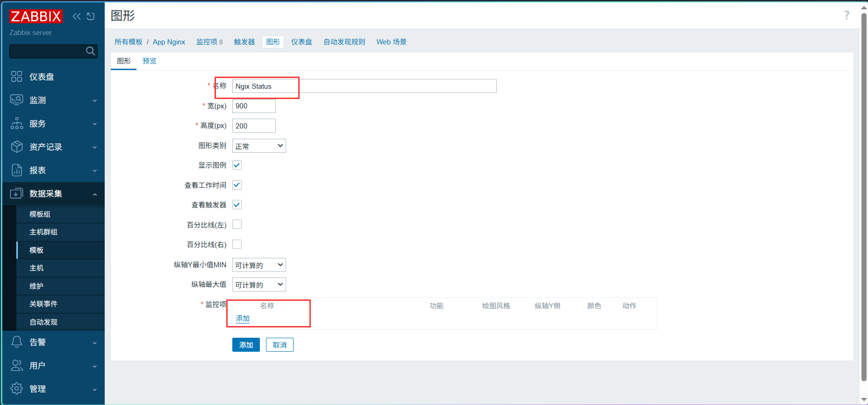Click the 管理 administration gear icon

(17, 389)
